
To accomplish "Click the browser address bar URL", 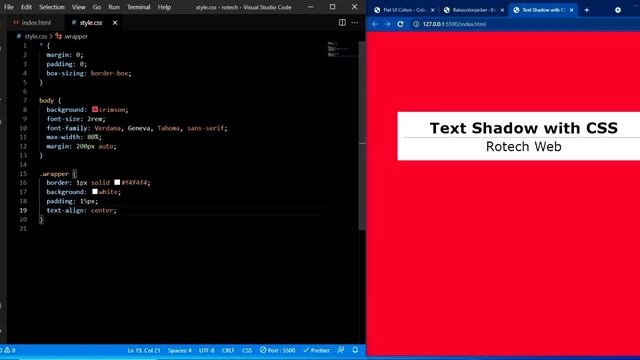I will pyautogui.click(x=454, y=24).
